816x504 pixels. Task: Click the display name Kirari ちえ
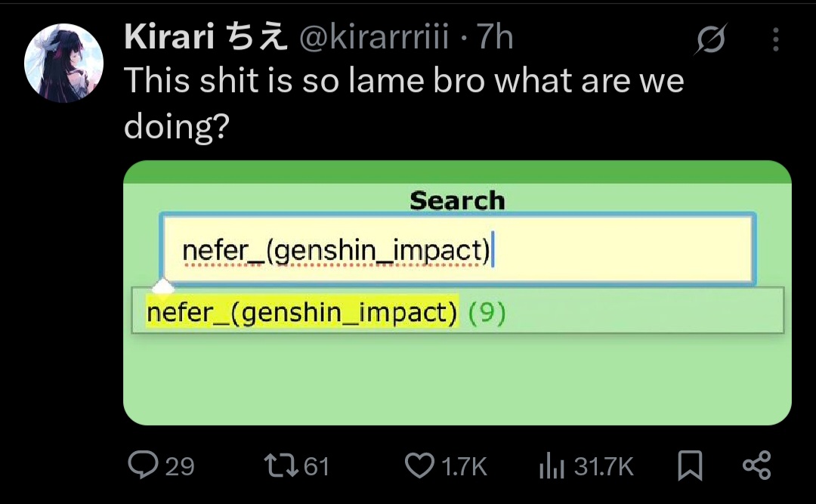206,38
